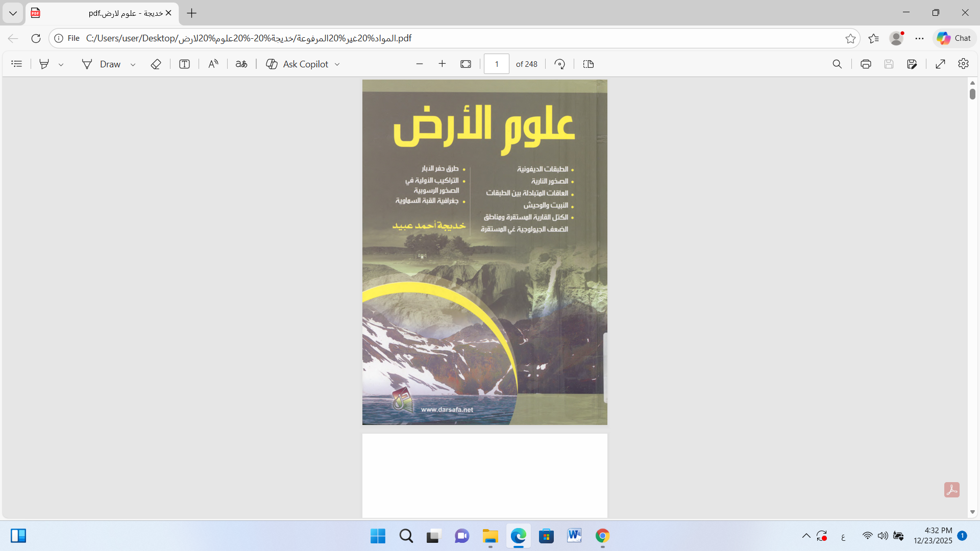Open the browser profile menu
The height and width of the screenshot is (551, 980).
pos(896,38)
